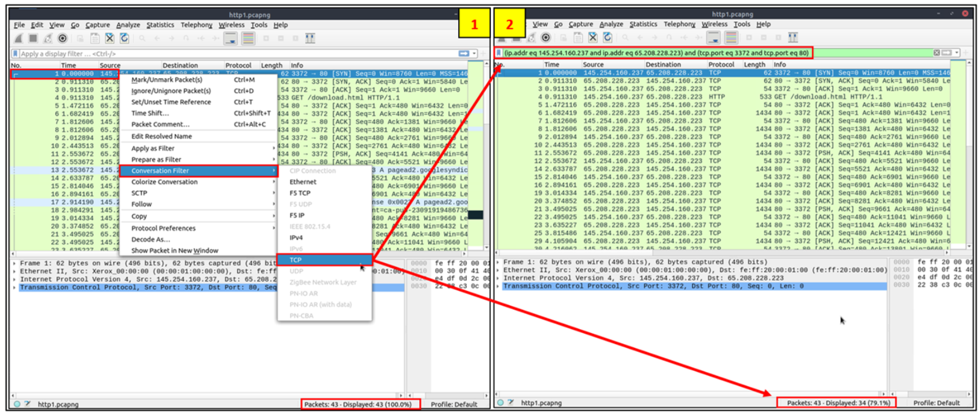Sort by Length column in right window

click(755, 65)
